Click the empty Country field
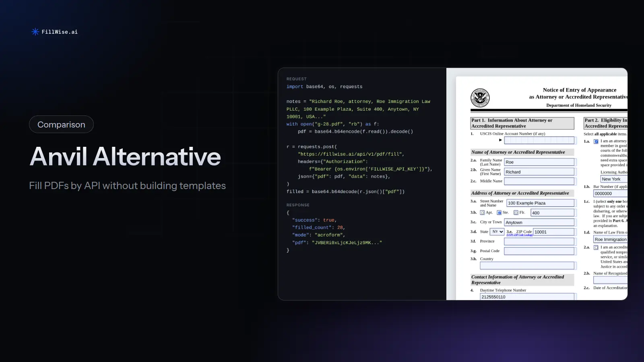644x362 pixels. click(527, 265)
